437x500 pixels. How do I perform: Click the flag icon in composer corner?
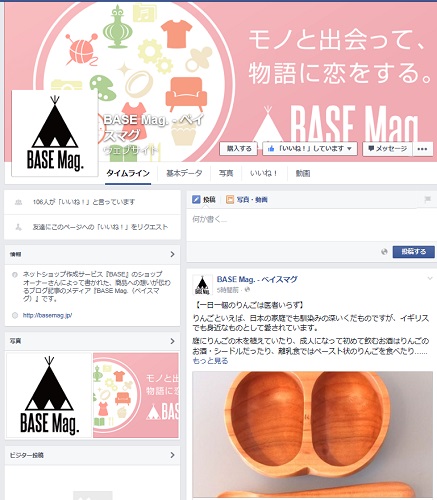pos(427,199)
